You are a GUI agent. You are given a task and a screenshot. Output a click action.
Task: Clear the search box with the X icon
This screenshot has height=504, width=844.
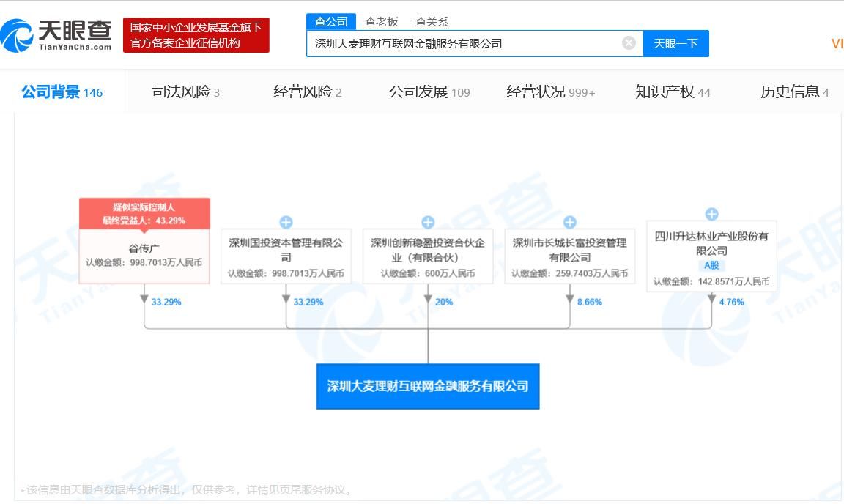point(629,43)
